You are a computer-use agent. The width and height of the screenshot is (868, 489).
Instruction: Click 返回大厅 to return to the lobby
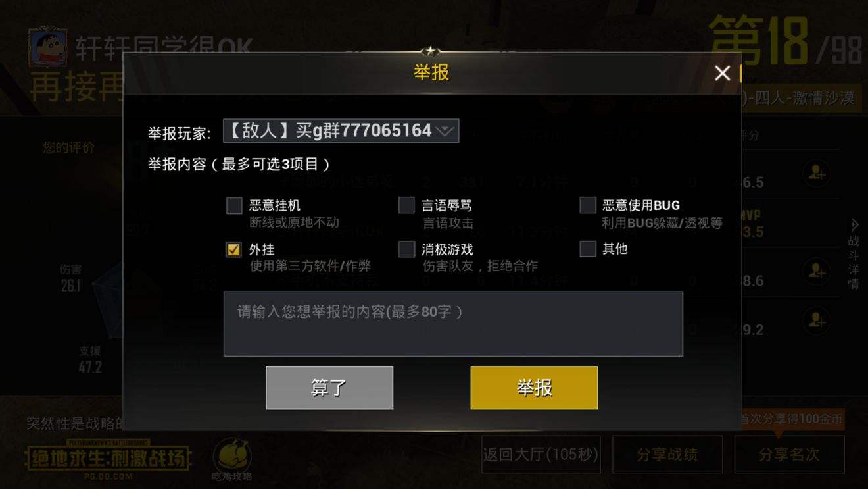[541, 454]
